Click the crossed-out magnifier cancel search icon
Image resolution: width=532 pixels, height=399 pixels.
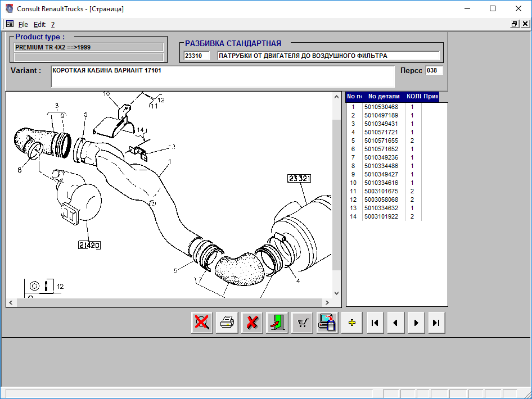click(202, 323)
